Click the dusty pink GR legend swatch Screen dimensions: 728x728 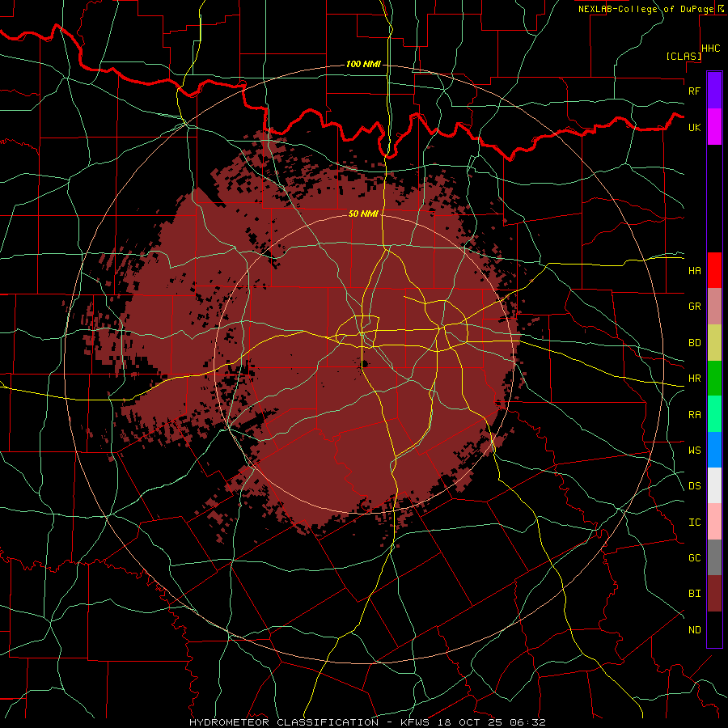pyautogui.click(x=714, y=307)
